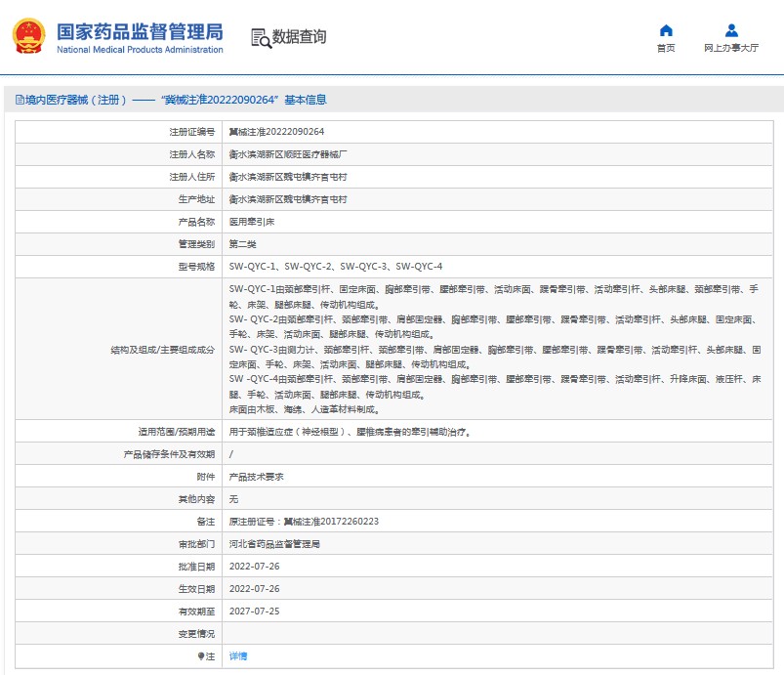
Task: Select management category value 第二类
Action: (x=242, y=244)
